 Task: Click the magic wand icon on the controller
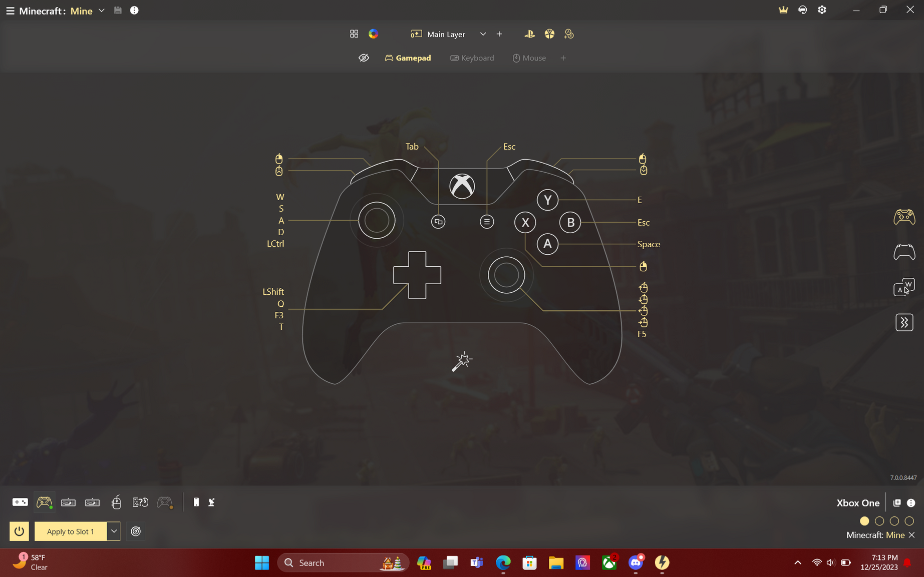click(462, 361)
